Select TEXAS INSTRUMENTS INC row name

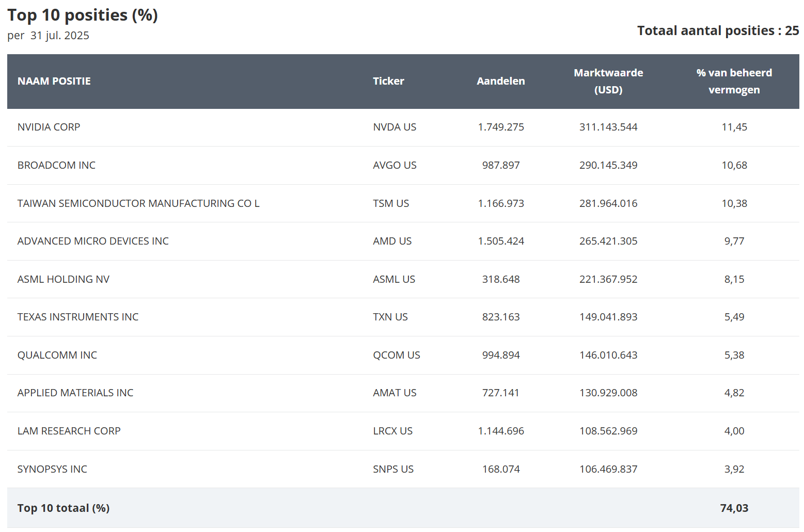[78, 317]
